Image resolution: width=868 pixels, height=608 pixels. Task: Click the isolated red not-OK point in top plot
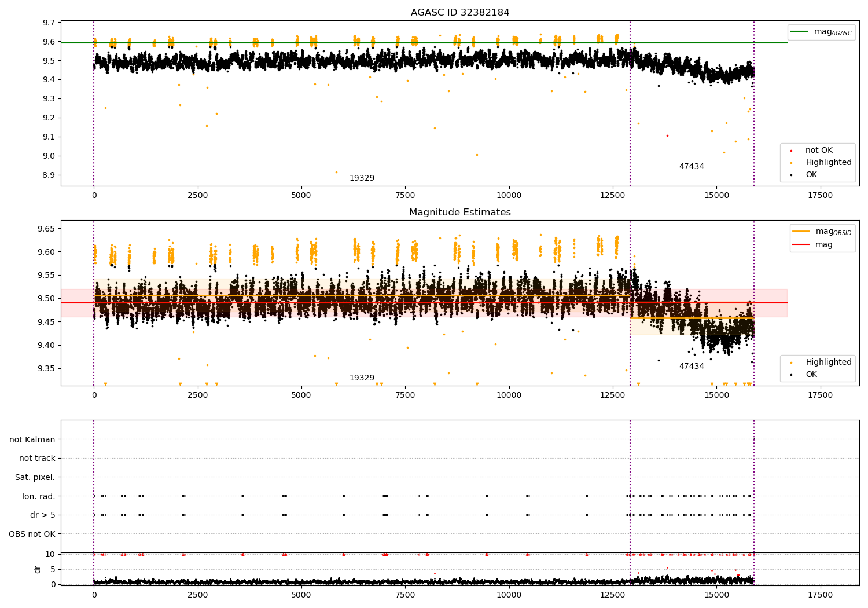(x=667, y=135)
